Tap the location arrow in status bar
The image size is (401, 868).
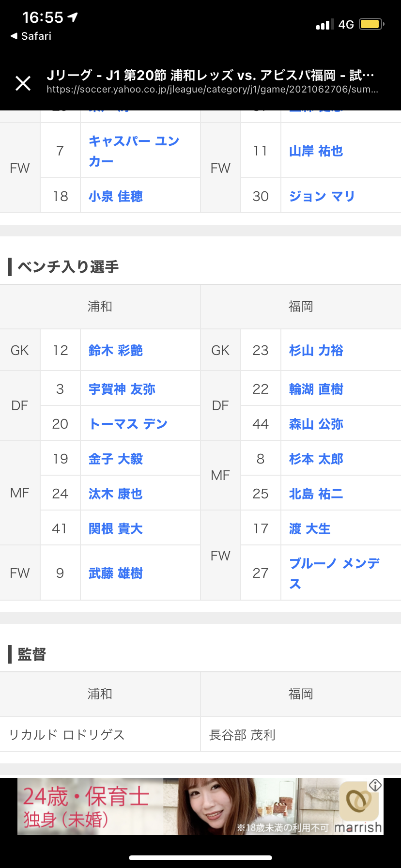(x=73, y=17)
